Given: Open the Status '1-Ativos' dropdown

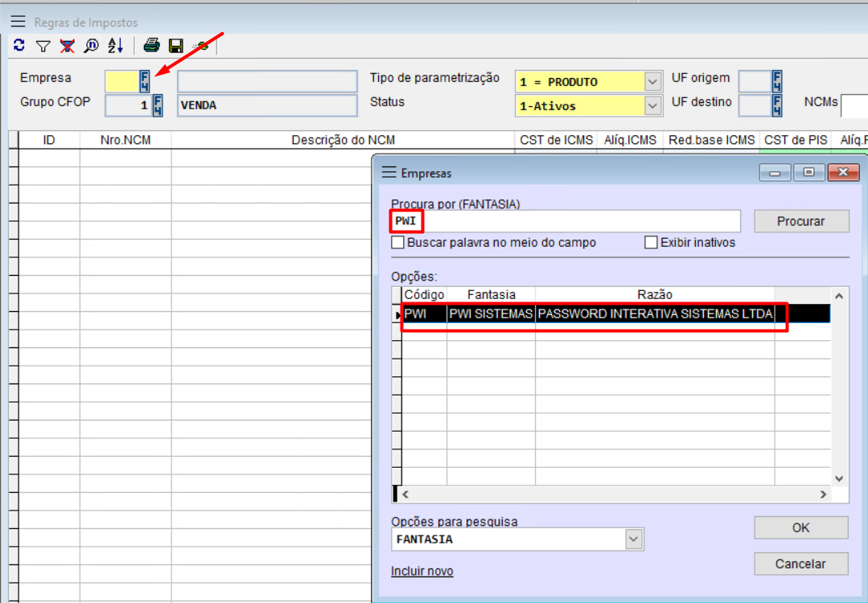Looking at the screenshot, I should [x=652, y=106].
